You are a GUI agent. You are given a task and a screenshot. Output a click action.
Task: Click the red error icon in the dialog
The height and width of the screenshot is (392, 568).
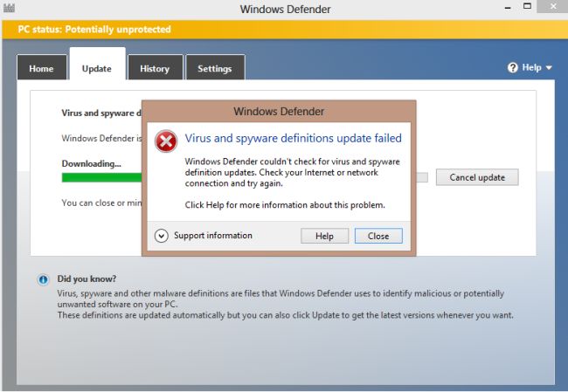click(166, 141)
